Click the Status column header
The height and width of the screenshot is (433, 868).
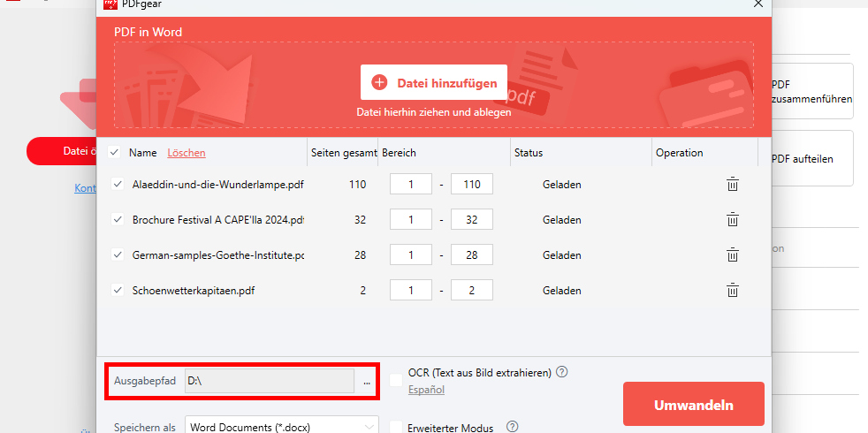[x=528, y=153]
